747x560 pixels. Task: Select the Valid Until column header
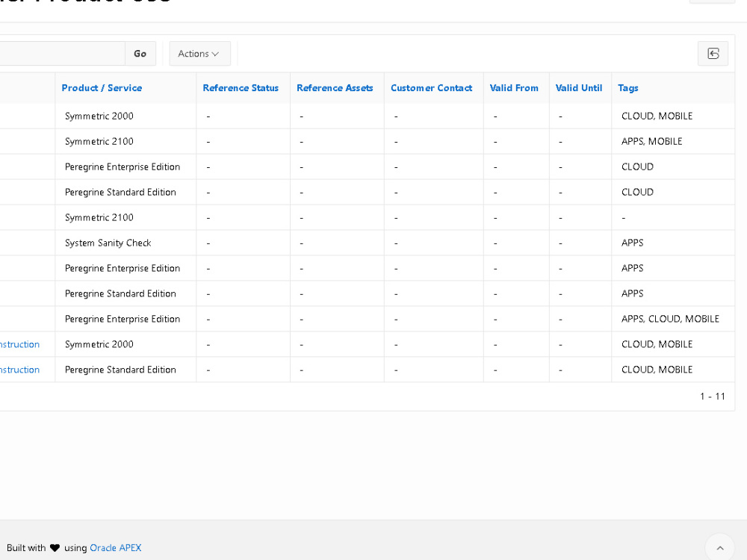(578, 87)
